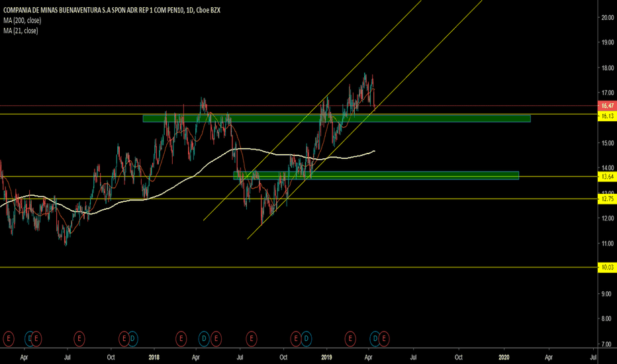Viewport: 617px width, 364px height.
Task: Open the earnings marker just after Jul 2017
Action: [79, 338]
